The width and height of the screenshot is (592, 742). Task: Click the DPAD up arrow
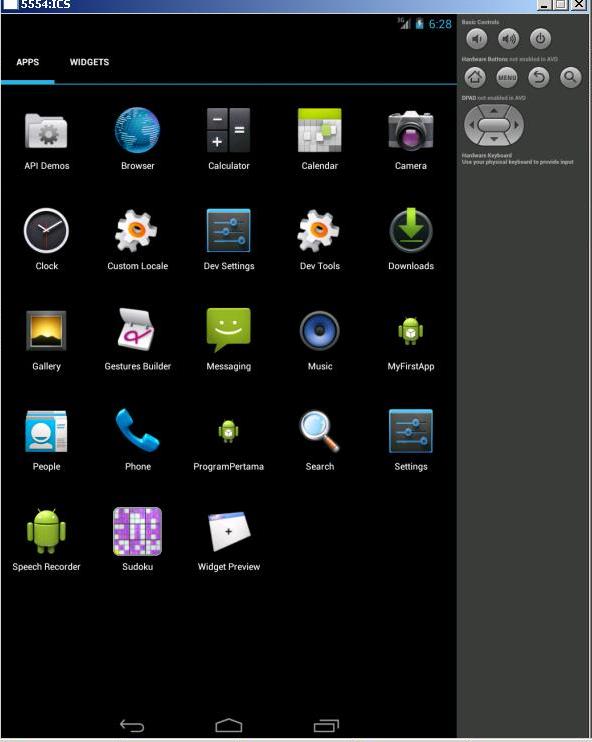(494, 111)
